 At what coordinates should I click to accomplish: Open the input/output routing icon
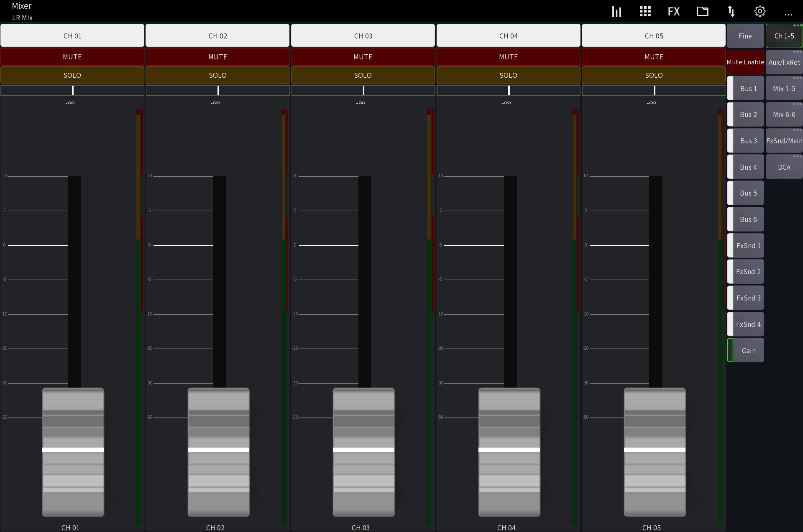coord(731,11)
